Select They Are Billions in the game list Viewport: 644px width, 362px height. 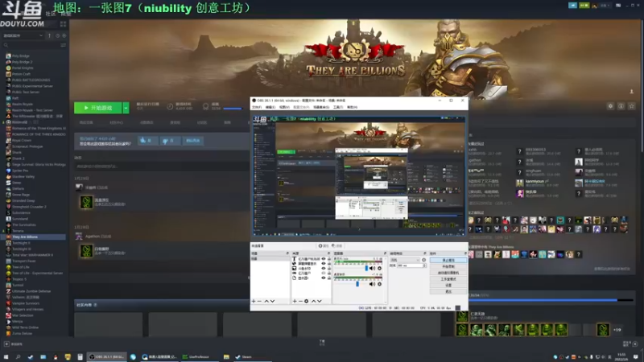(25, 237)
